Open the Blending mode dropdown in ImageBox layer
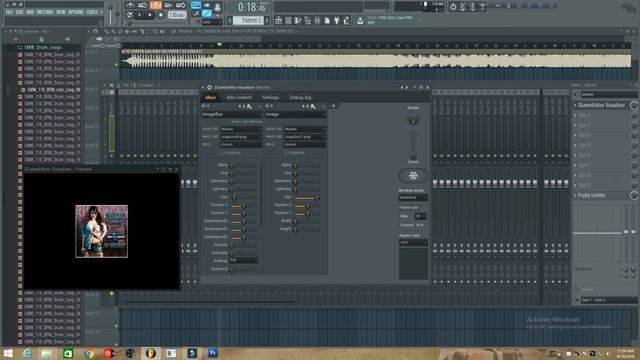This screenshot has width=640, height=360. point(243,260)
